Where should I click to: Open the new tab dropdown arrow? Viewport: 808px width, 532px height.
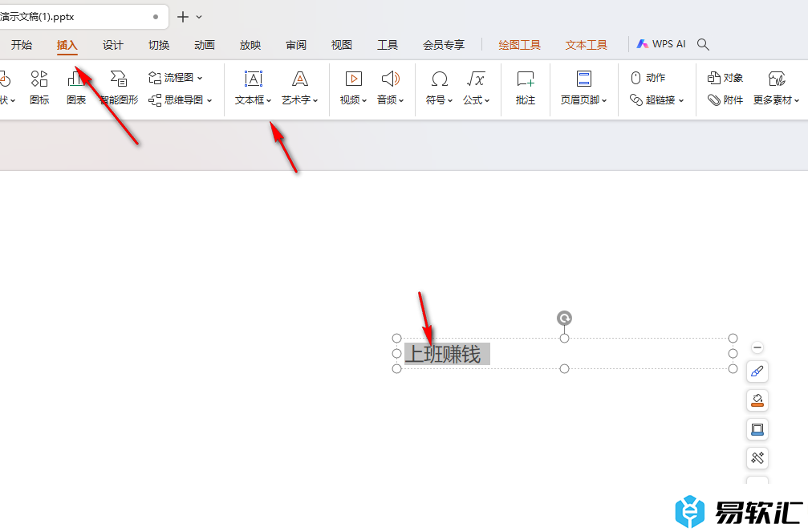[x=199, y=17]
